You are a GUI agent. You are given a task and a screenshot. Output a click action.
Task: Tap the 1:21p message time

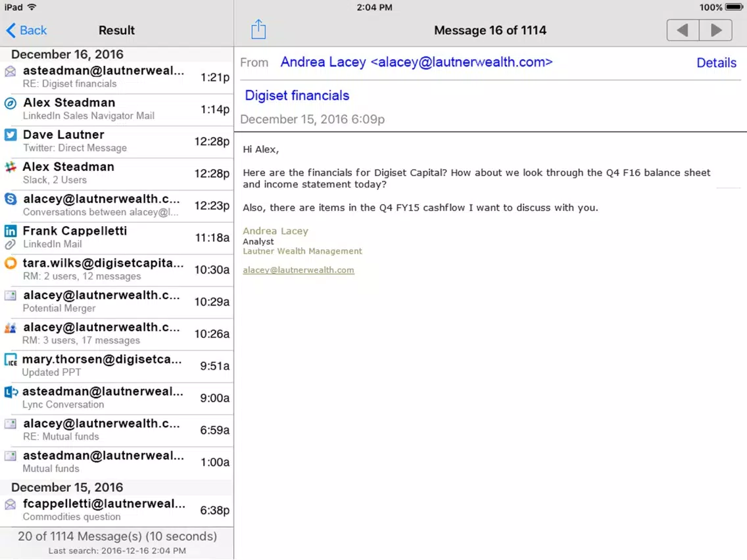click(x=215, y=77)
